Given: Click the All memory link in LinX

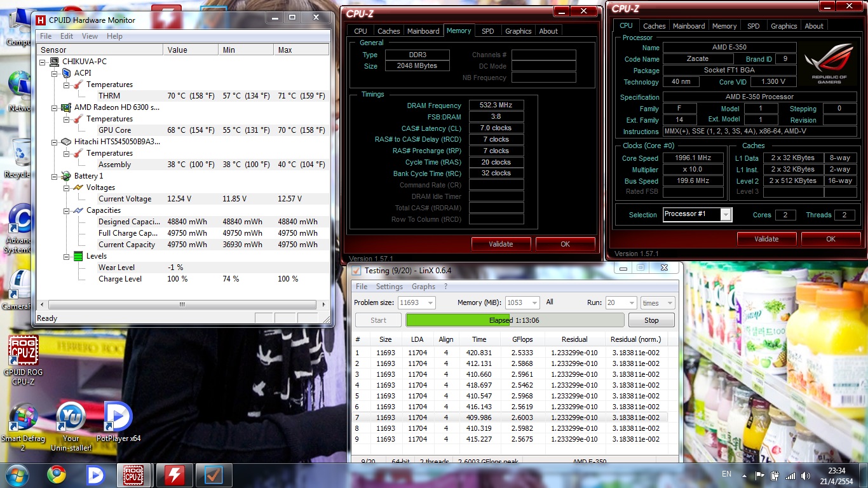Looking at the screenshot, I should tap(550, 302).
